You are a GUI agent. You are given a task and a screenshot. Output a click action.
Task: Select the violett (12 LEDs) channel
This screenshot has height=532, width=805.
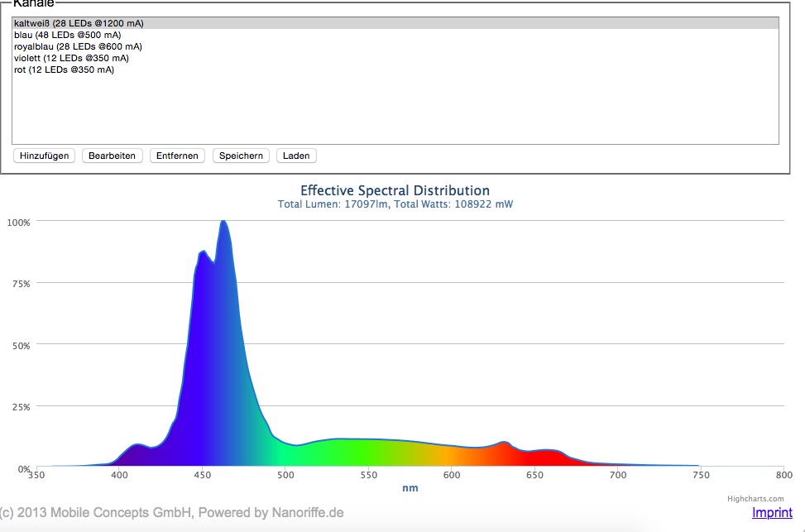pos(71,58)
